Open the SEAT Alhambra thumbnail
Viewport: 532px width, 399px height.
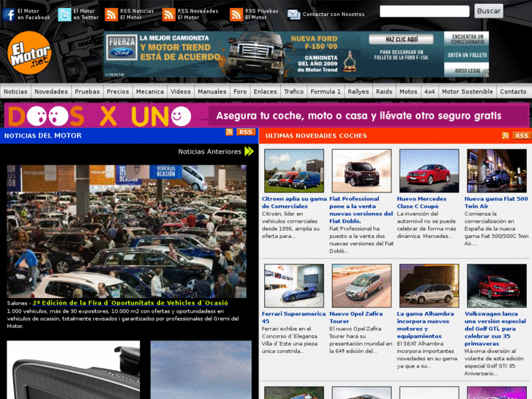(x=430, y=286)
